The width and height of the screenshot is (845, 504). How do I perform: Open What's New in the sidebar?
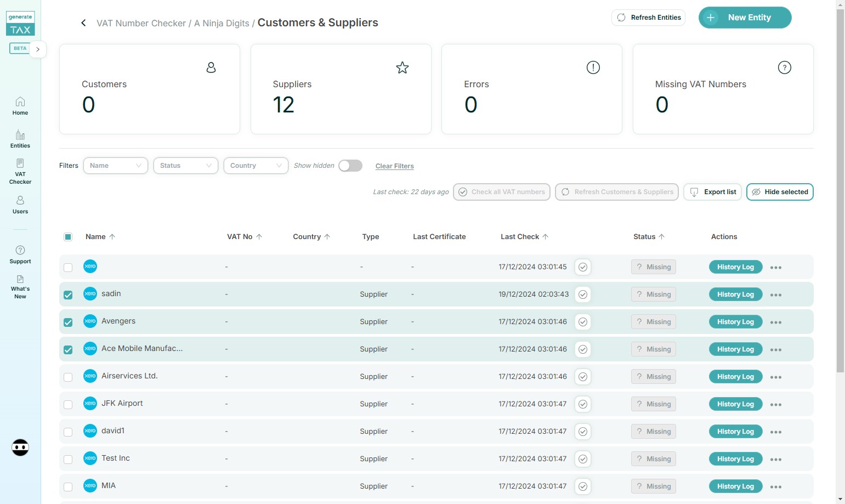pyautogui.click(x=20, y=287)
